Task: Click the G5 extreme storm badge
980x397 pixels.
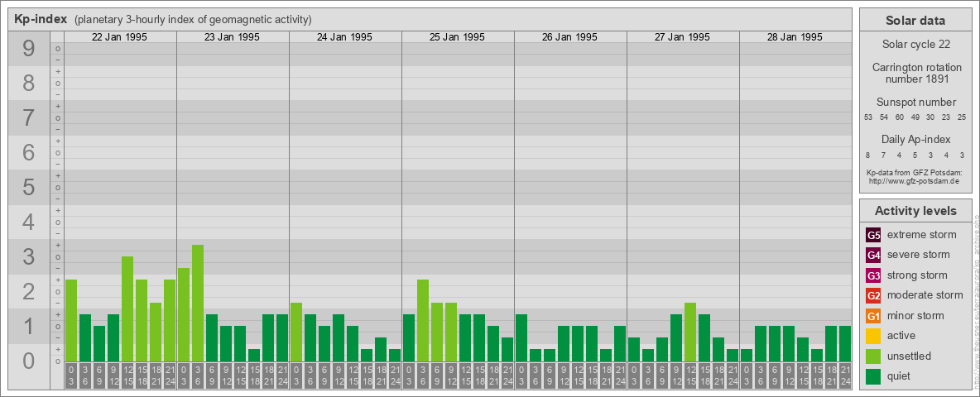Action: [x=874, y=236]
